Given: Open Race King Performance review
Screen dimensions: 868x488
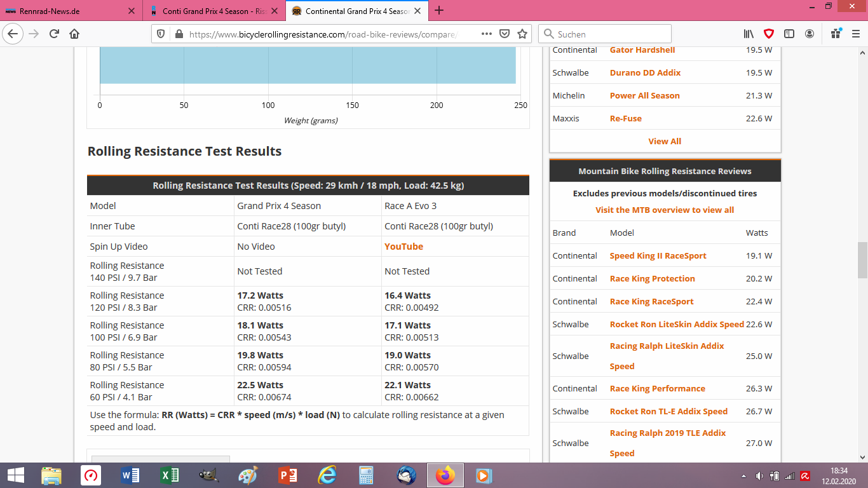Looking at the screenshot, I should (x=658, y=388).
